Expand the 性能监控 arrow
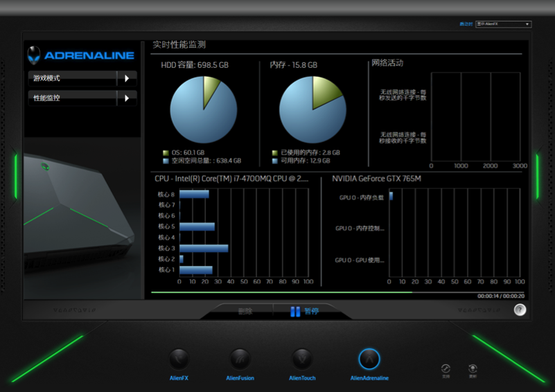This screenshot has width=555, height=392. pos(127,98)
